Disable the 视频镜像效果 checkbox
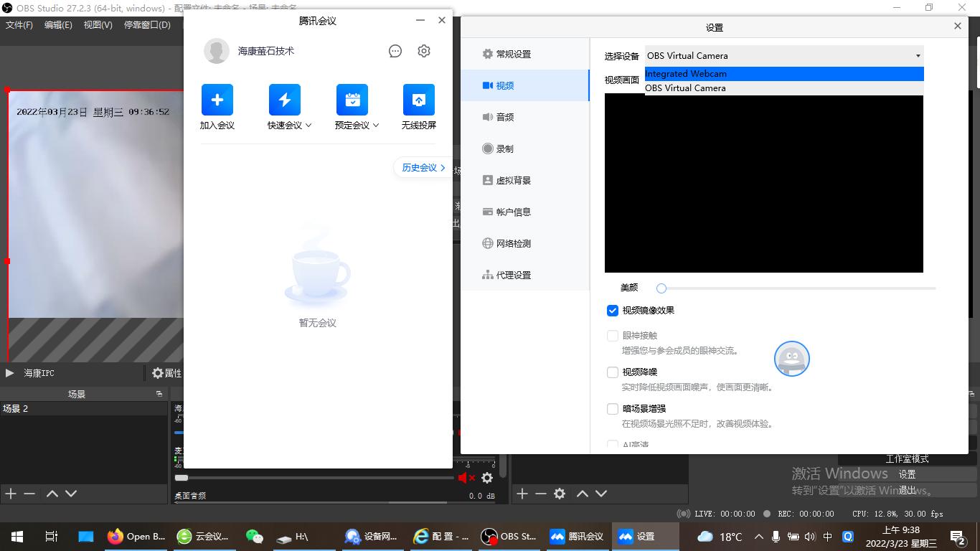The image size is (980, 551). click(x=613, y=310)
